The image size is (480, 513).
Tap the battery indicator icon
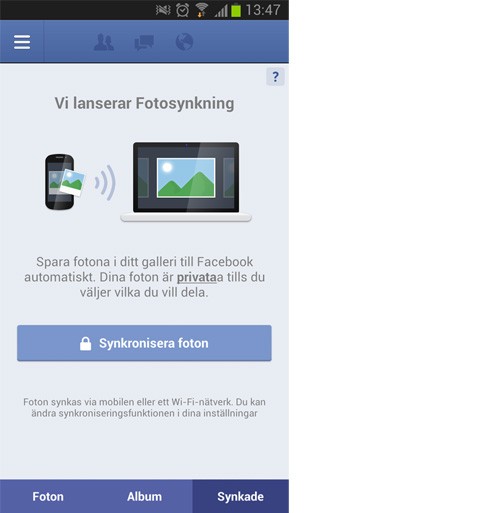point(236,10)
